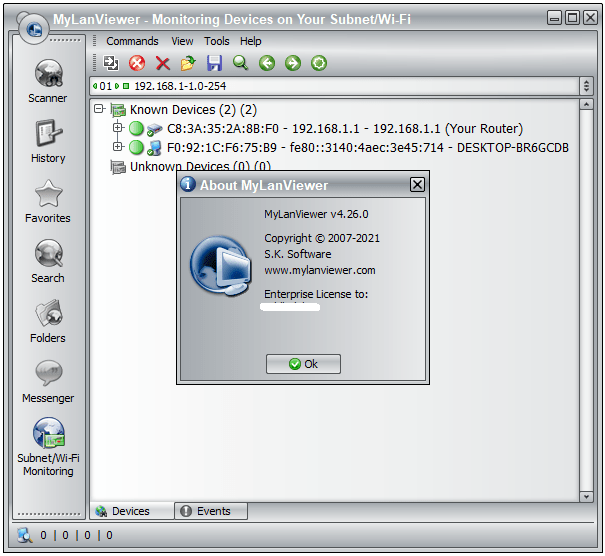Open the subnet range list stepper
Viewport: 605px width, 556px height.
[x=586, y=86]
